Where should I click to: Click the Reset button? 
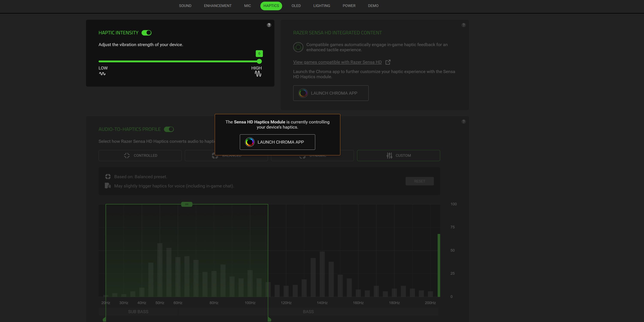419,181
